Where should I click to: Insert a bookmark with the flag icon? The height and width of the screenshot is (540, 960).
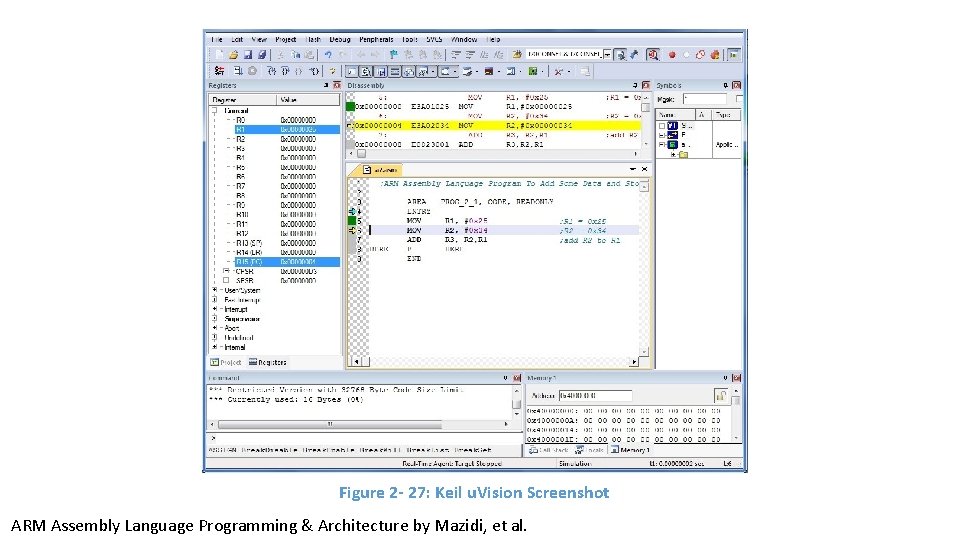point(393,54)
